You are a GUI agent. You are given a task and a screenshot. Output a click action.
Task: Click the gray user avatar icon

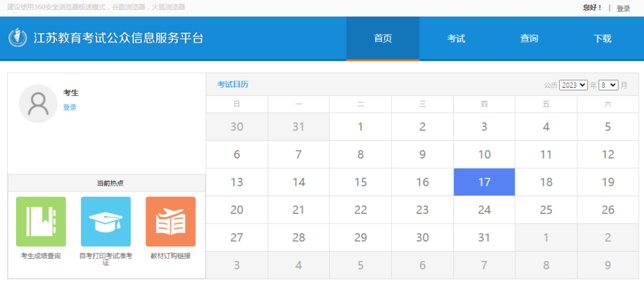(x=38, y=103)
